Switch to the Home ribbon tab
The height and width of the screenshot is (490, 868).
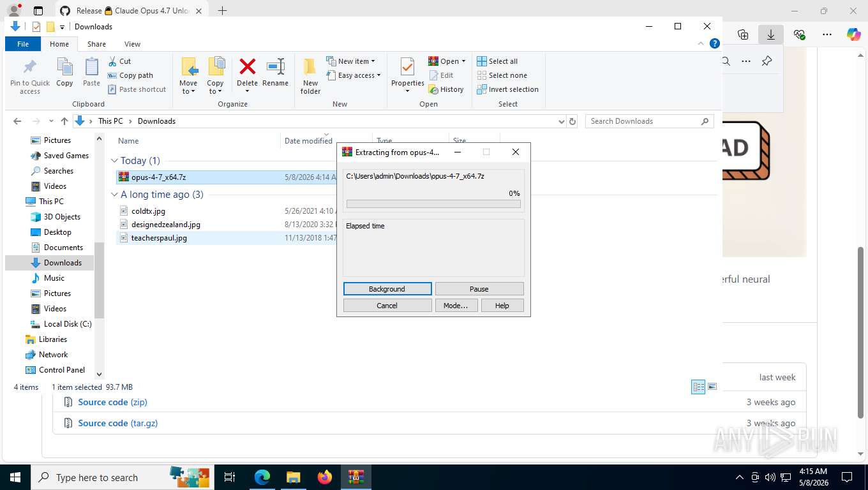(59, 44)
